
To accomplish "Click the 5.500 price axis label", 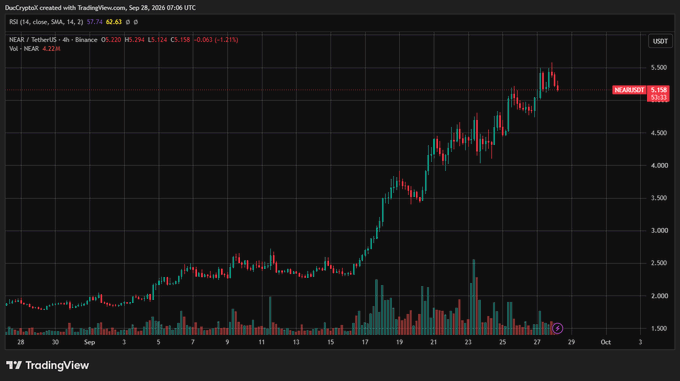I will click(x=659, y=68).
